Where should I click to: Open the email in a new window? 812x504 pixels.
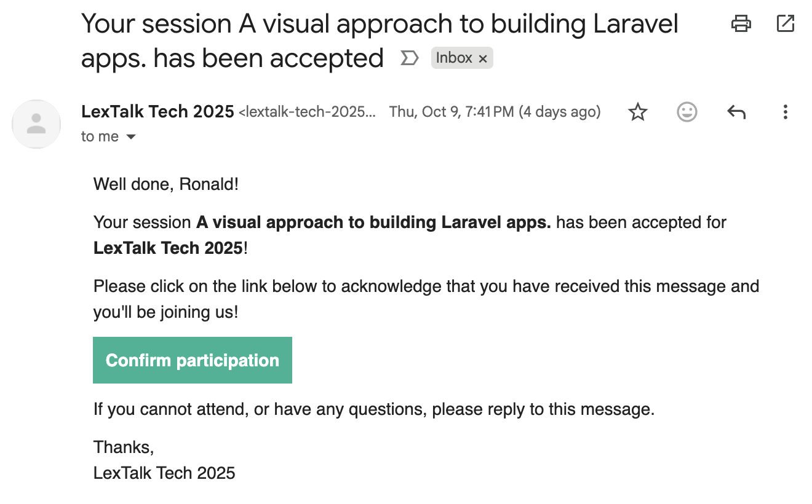coord(785,24)
